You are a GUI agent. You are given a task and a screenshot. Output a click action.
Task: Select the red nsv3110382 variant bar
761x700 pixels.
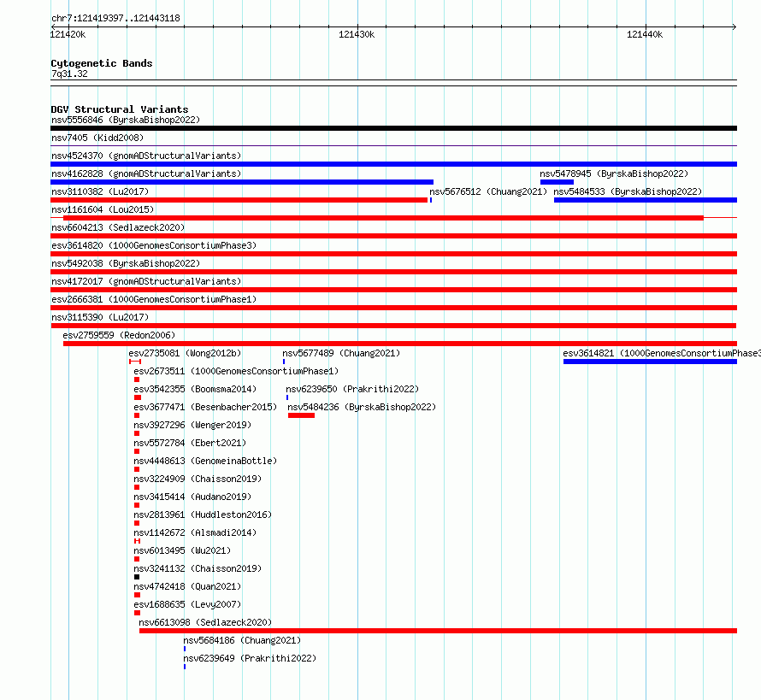(x=239, y=200)
